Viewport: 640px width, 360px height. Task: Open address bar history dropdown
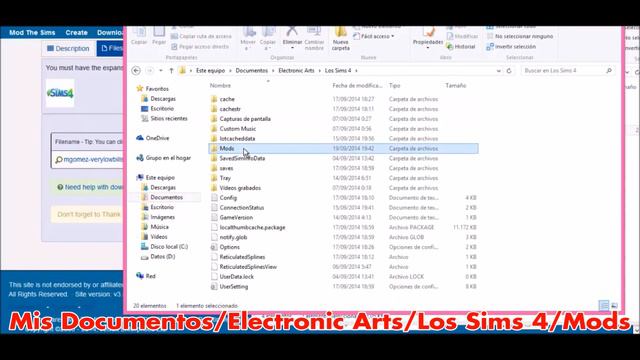click(499, 71)
